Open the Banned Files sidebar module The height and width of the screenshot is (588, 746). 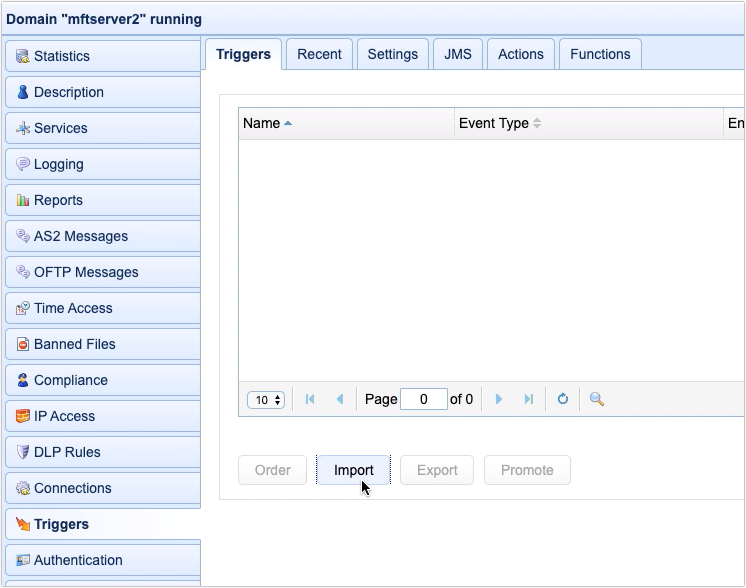(102, 344)
